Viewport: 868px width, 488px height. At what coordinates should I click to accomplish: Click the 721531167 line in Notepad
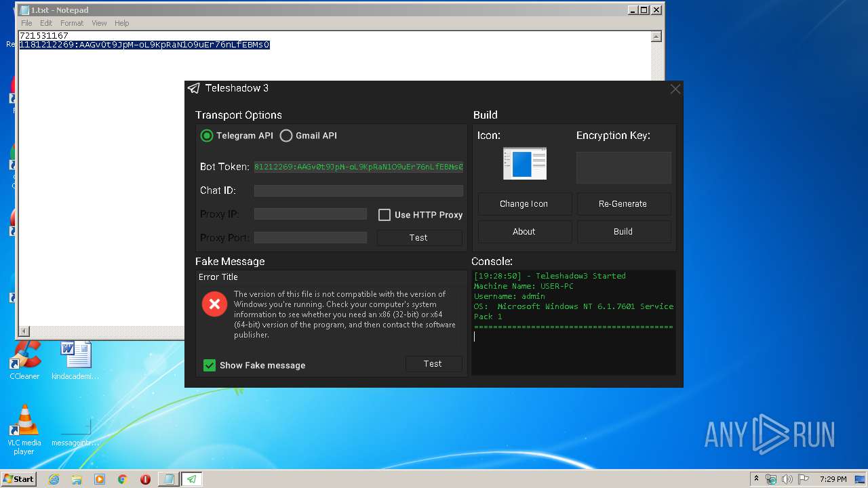pos(44,35)
